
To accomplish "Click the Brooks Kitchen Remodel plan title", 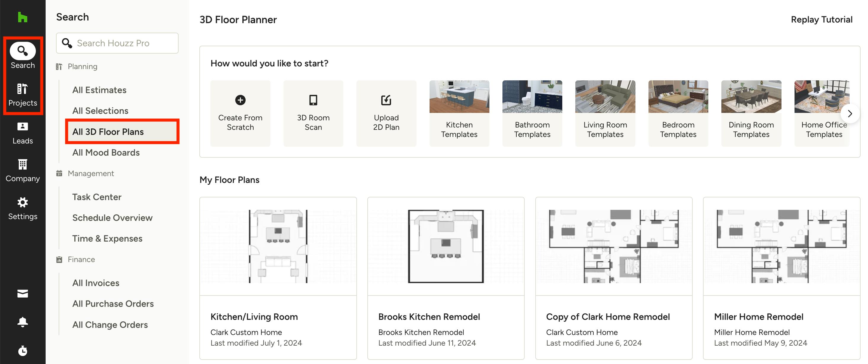I will [x=429, y=317].
